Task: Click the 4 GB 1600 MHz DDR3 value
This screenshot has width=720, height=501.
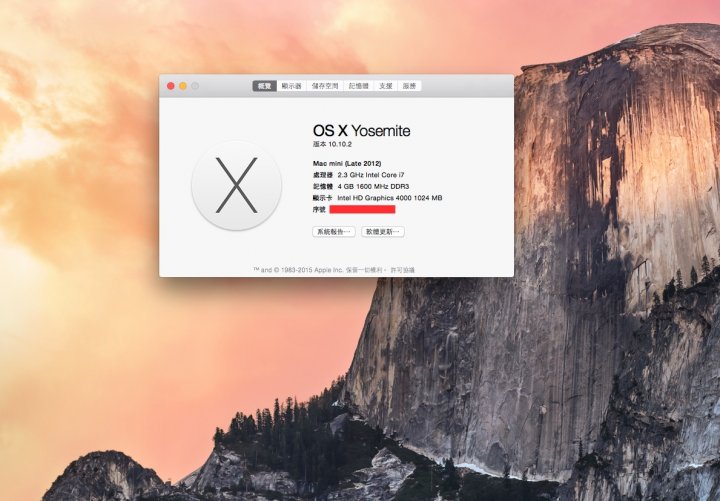Action: (373, 186)
